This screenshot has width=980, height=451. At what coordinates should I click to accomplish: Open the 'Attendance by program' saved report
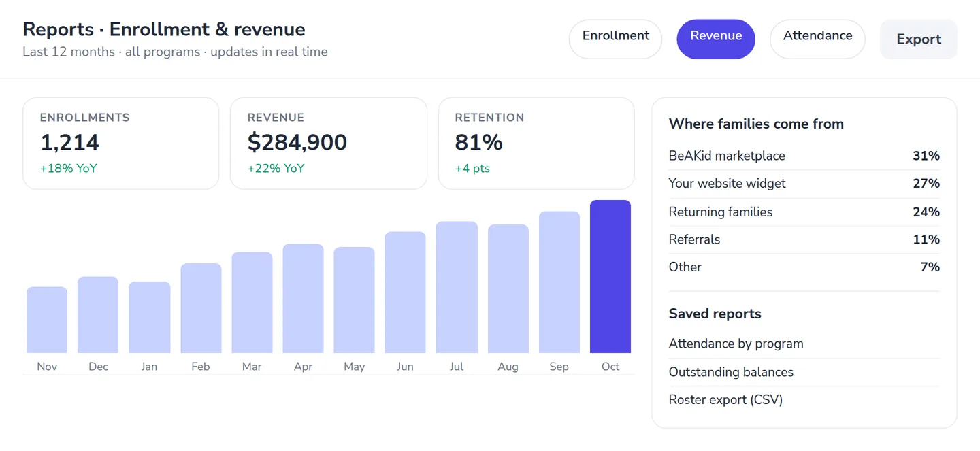804,344
